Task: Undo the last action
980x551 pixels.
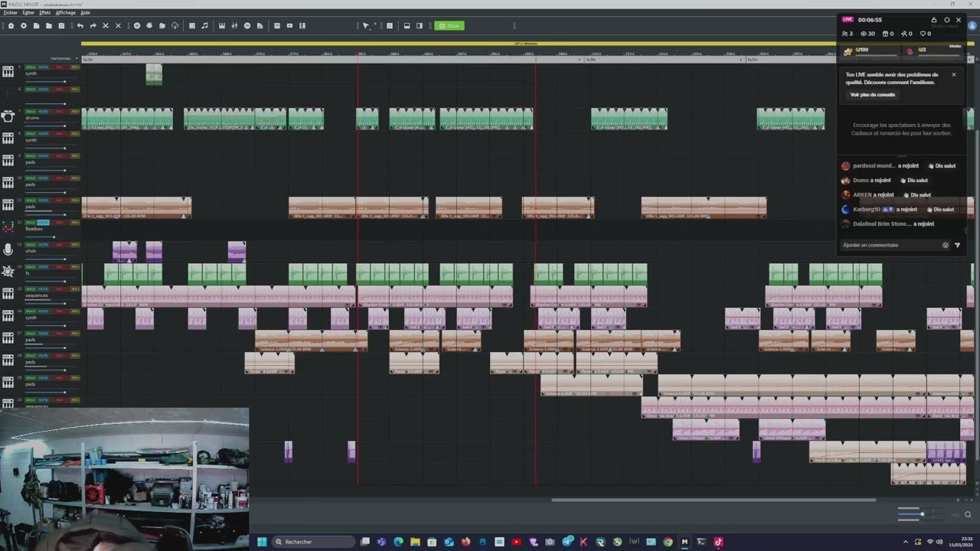Action: pos(80,26)
